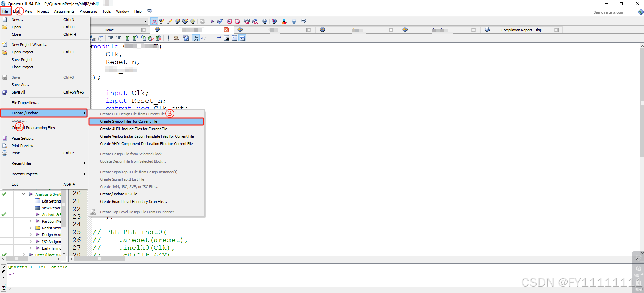644x293 pixels.
Task: Expand the Recent Files submenu
Action: tap(44, 163)
